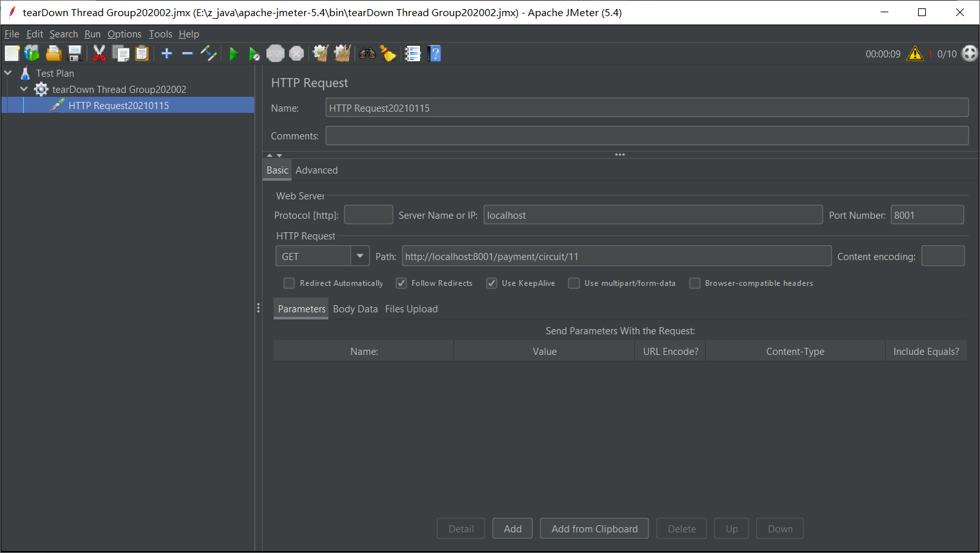
Task: Toggle enable/disable element icon
Action: [x=208, y=54]
